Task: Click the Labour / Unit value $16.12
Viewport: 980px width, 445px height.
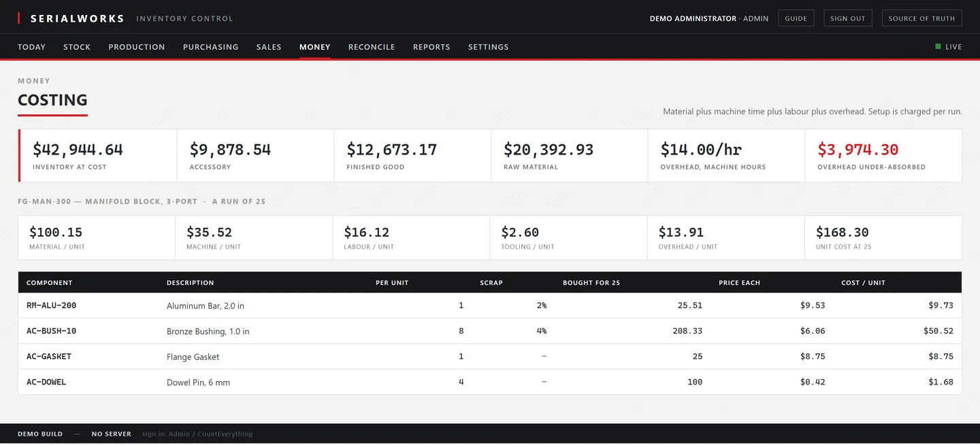Action: tap(367, 232)
